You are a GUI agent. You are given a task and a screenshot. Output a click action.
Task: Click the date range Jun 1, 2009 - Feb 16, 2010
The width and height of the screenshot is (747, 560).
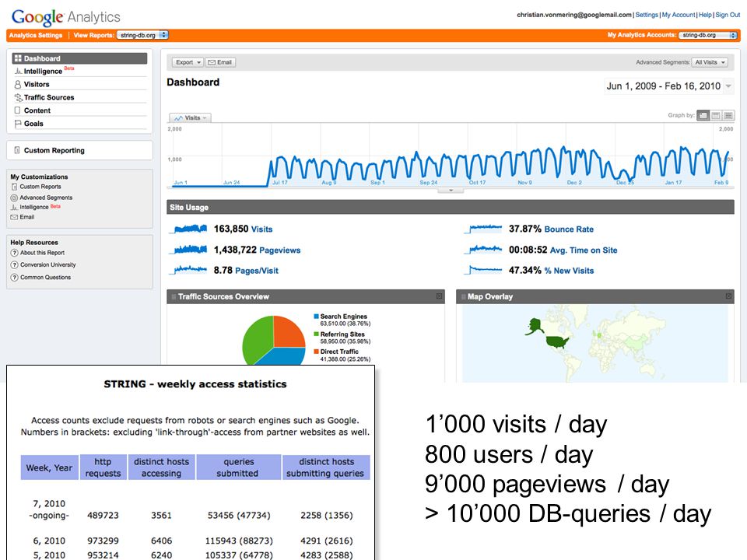tap(663, 86)
